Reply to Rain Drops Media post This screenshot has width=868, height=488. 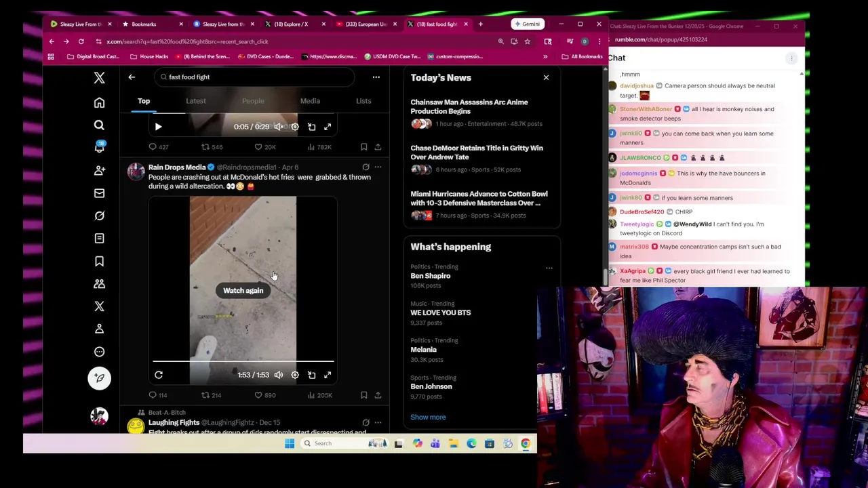point(157,395)
